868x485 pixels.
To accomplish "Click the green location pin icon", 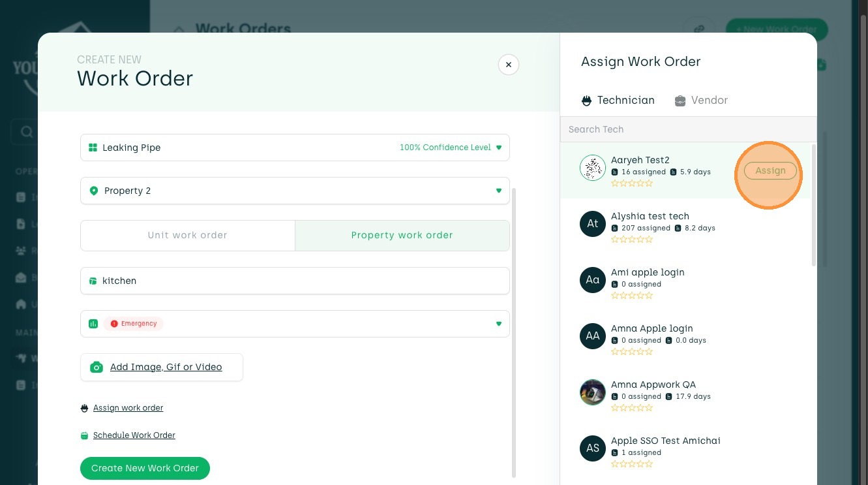I will tap(93, 191).
